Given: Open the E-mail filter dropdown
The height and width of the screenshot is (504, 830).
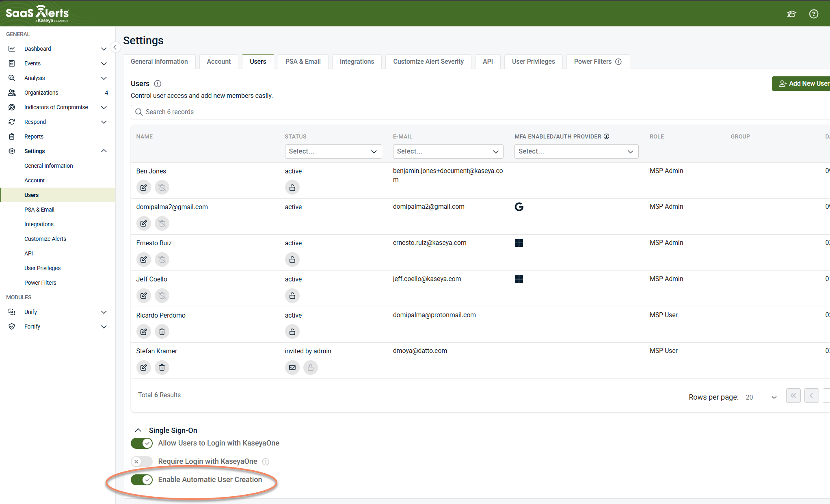Looking at the screenshot, I should [448, 151].
